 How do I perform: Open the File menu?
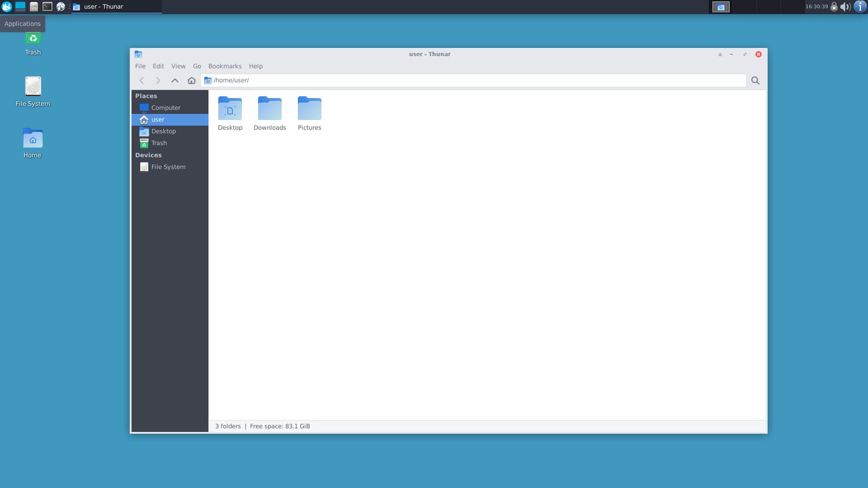(140, 66)
